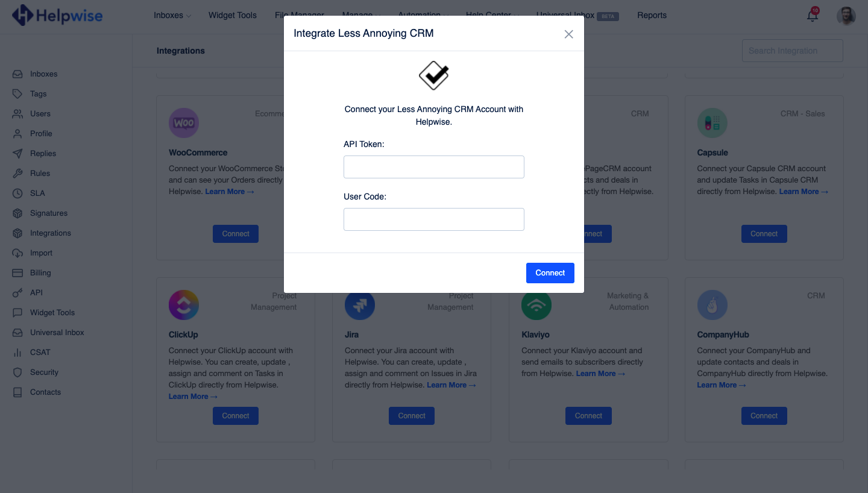Switch to the Reports section

coord(652,15)
